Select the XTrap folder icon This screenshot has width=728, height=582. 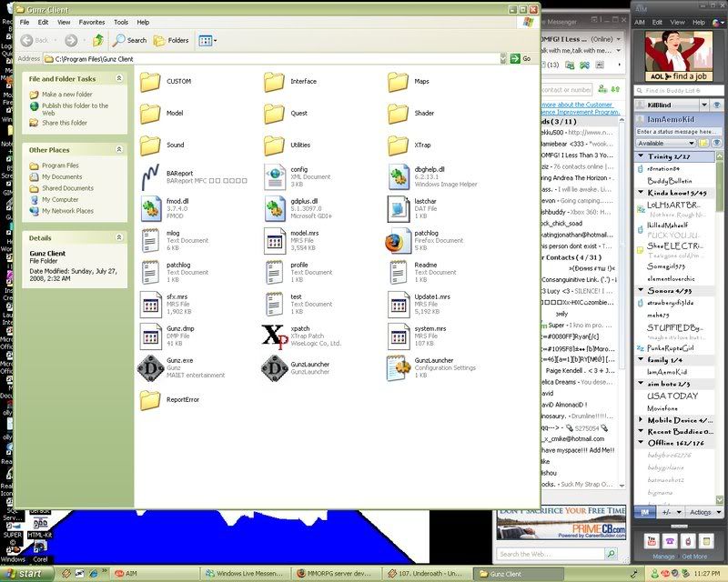click(x=398, y=145)
